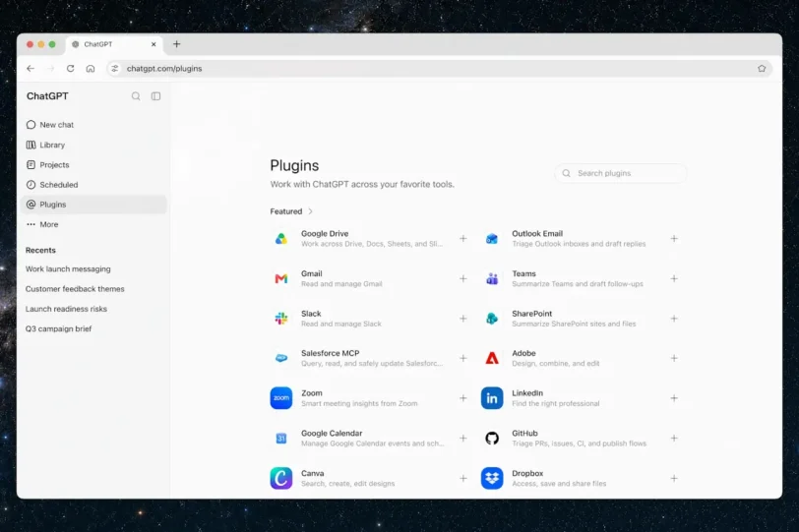This screenshot has height=532, width=799.
Task: Click the ChatGPT title in sidebar
Action: pos(47,96)
